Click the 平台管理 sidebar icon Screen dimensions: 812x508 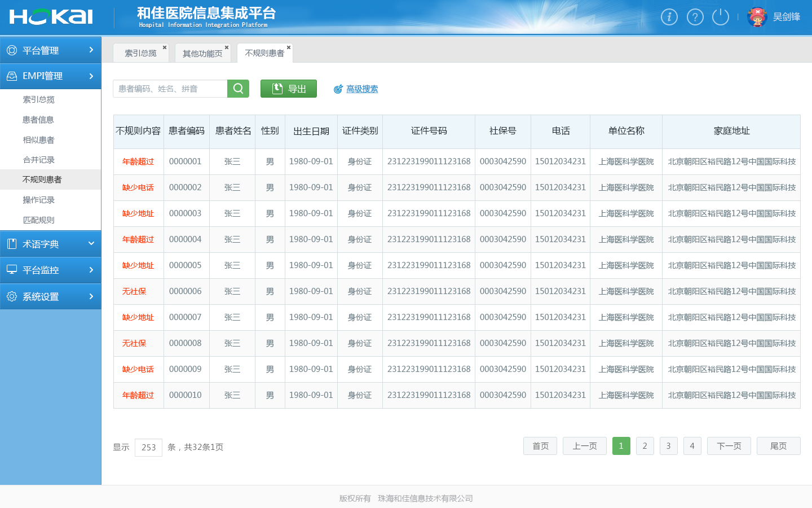point(12,50)
